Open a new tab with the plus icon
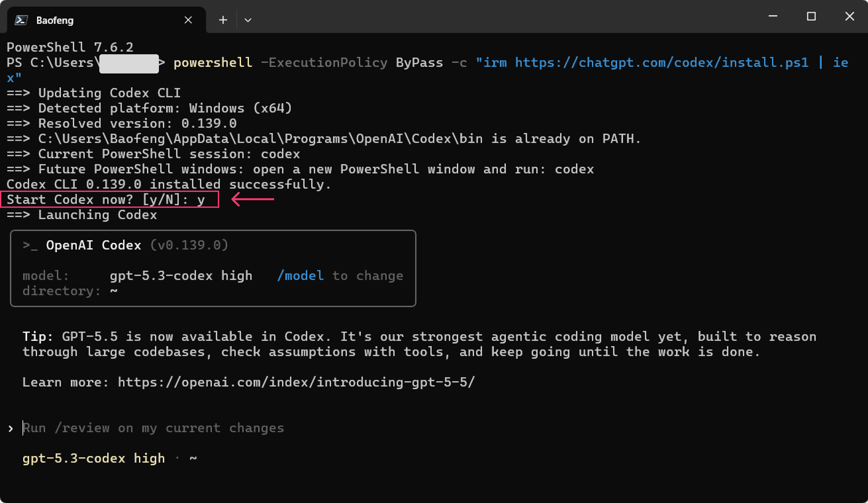The height and width of the screenshot is (503, 868). 223,20
